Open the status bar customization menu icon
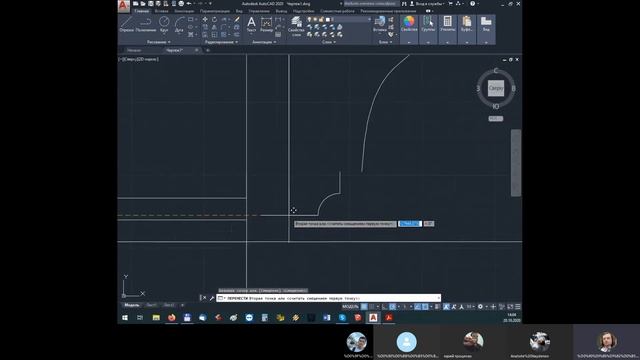Screen dimensions: 640x360 tap(518, 307)
